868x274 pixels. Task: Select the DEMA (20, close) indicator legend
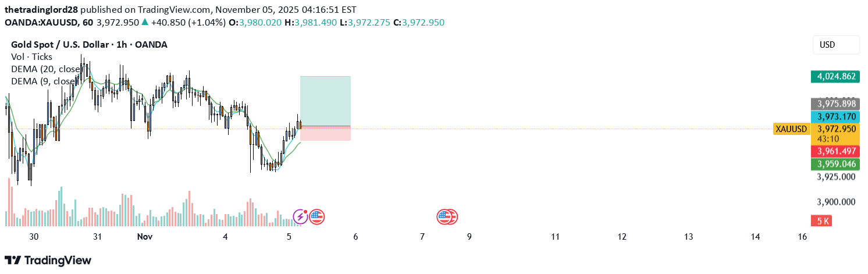pyautogui.click(x=45, y=69)
